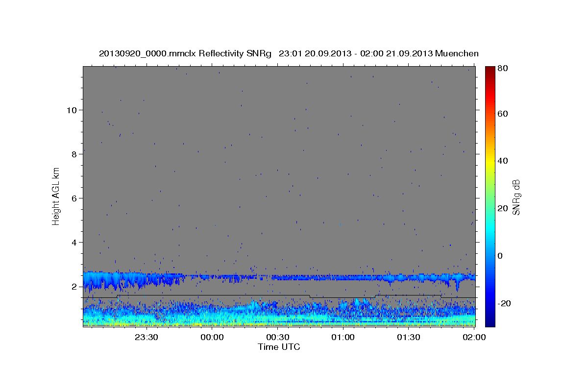This screenshot has width=588, height=392.
Task: Click the 00:30 time tick label
Action: click(x=277, y=337)
